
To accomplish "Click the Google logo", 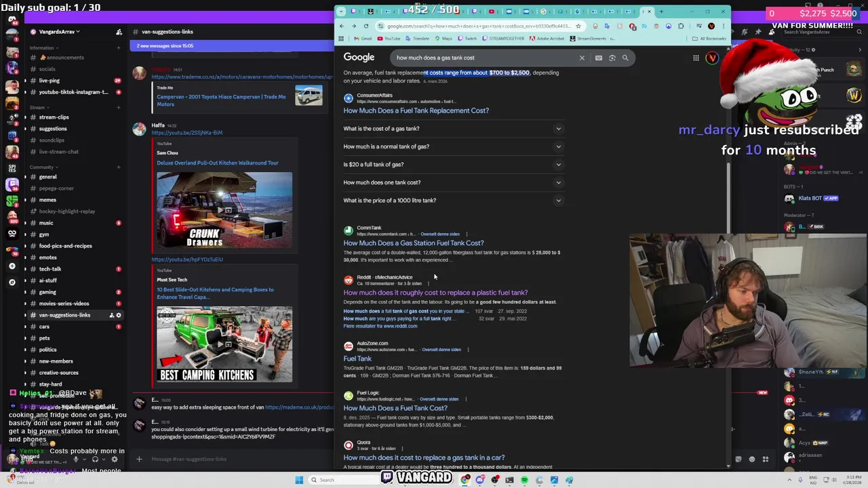I will click(359, 58).
